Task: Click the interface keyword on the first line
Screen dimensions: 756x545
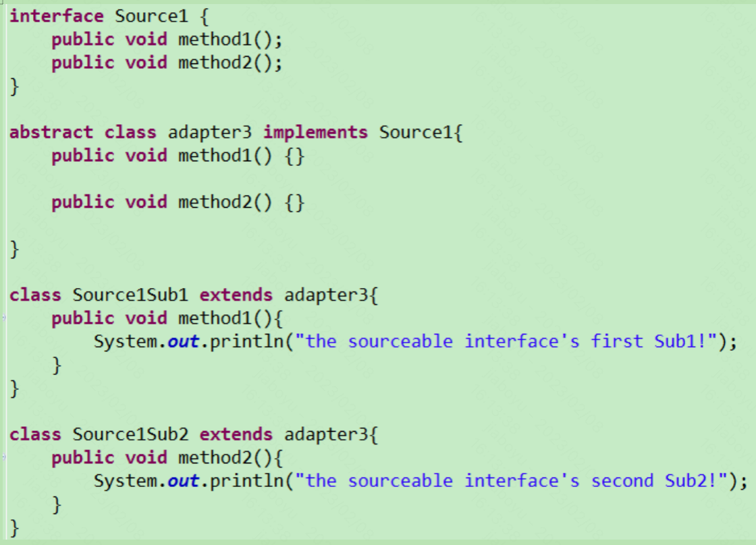Action: [x=57, y=16]
